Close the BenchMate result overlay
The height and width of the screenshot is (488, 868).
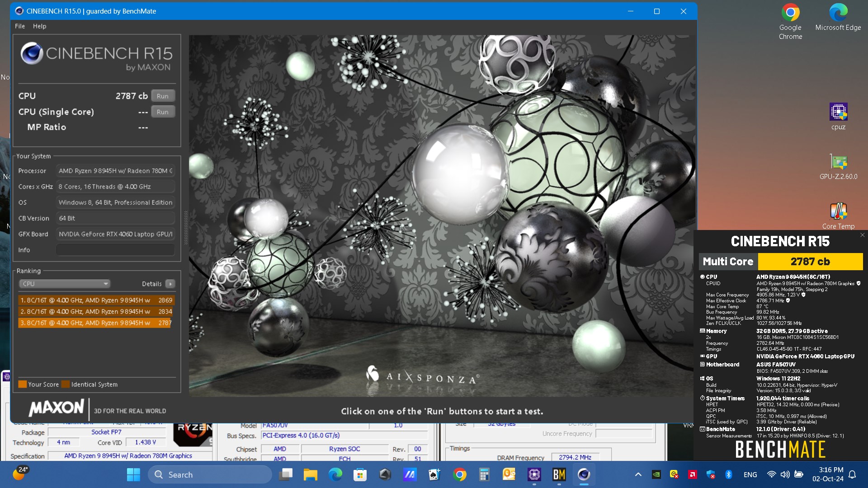[x=862, y=235]
